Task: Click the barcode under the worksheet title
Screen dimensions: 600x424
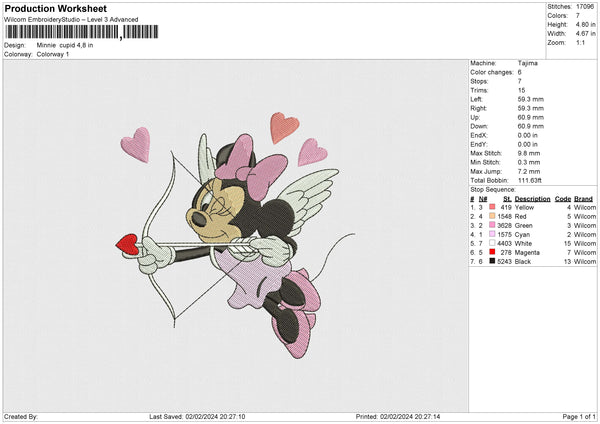Action: (x=82, y=32)
